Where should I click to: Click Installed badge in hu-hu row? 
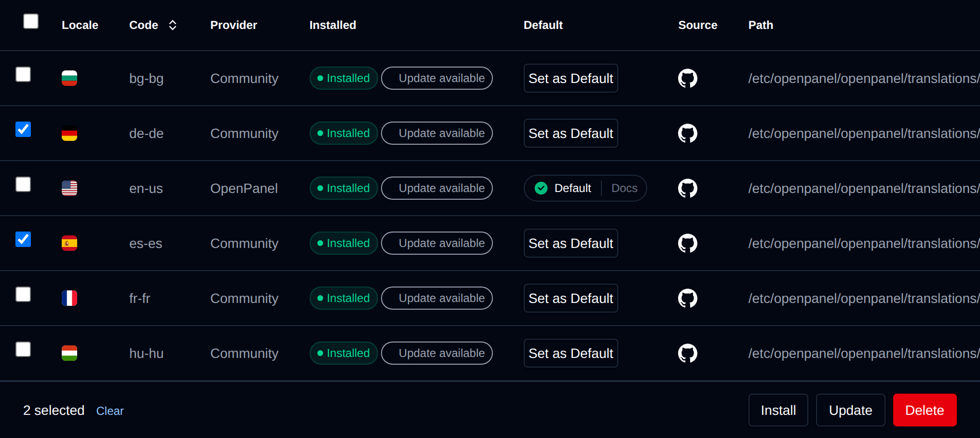344,353
